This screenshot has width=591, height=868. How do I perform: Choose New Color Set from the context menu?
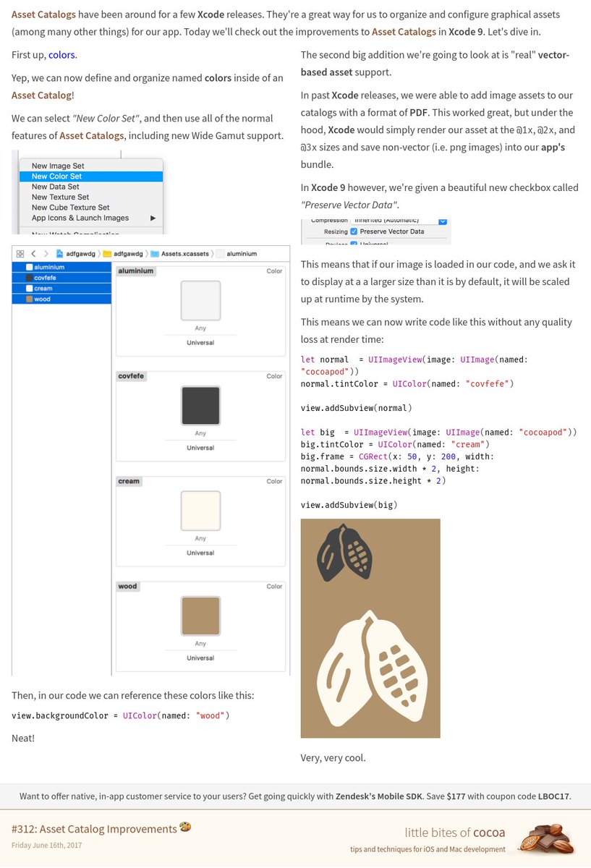[91, 176]
